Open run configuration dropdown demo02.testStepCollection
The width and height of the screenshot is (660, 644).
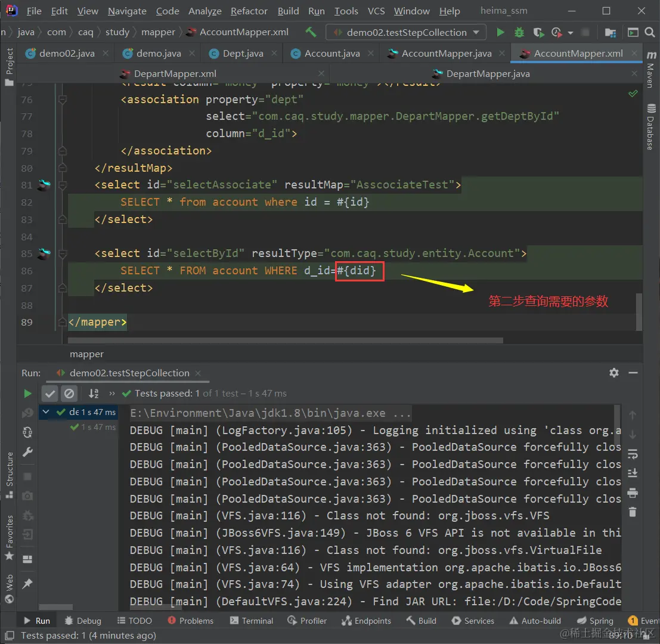(406, 32)
